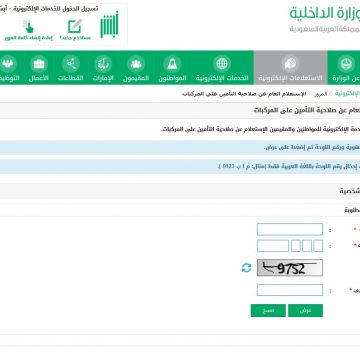Click the الإلكترونية breadcrumb link

[347, 94]
